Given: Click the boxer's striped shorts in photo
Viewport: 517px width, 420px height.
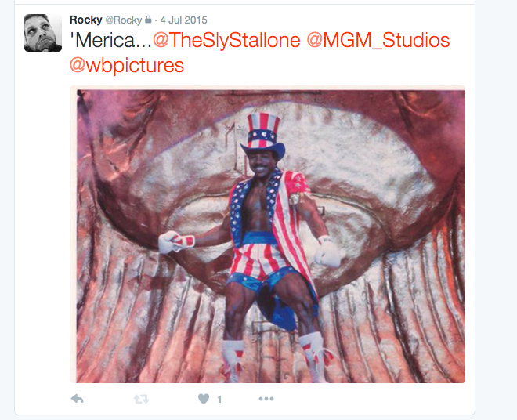Looking at the screenshot, I should [x=258, y=261].
